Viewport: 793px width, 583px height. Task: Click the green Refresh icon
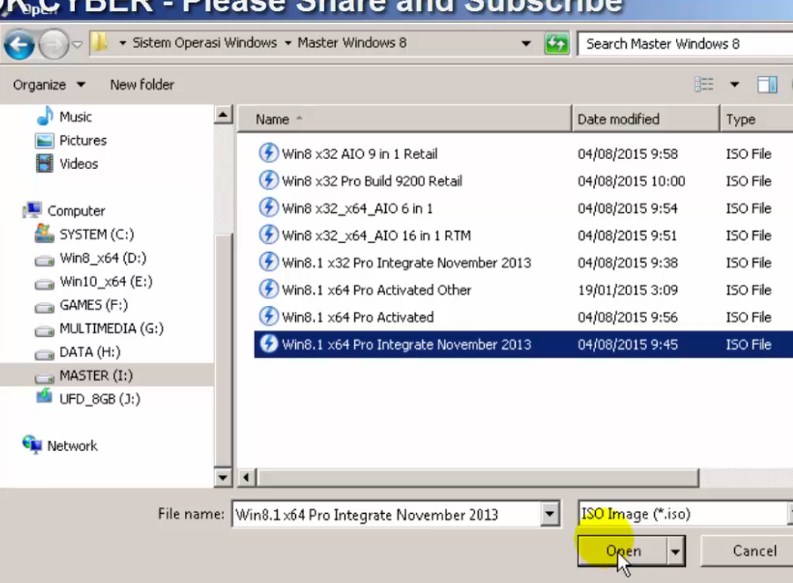point(557,43)
